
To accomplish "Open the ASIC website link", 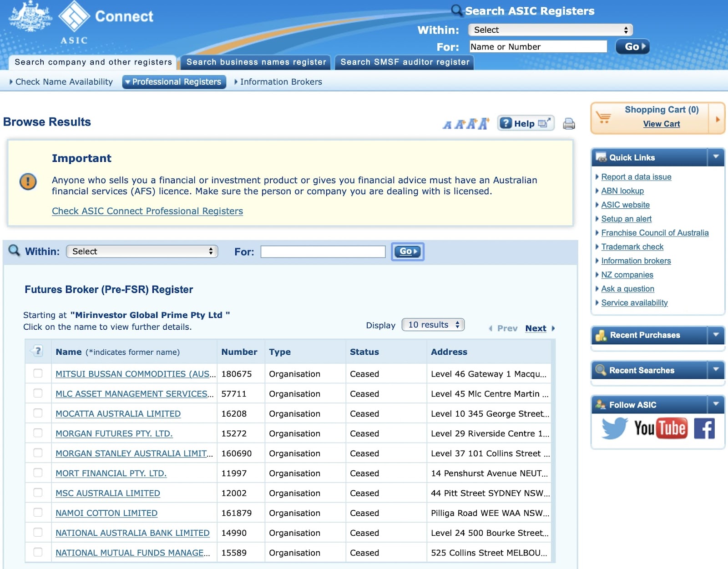I will (625, 205).
